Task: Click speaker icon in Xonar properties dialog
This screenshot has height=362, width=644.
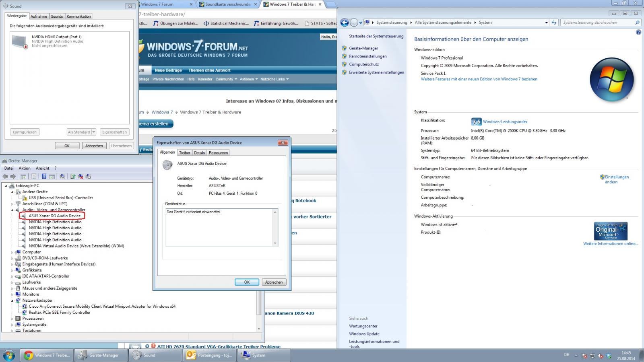Action: pos(167,165)
